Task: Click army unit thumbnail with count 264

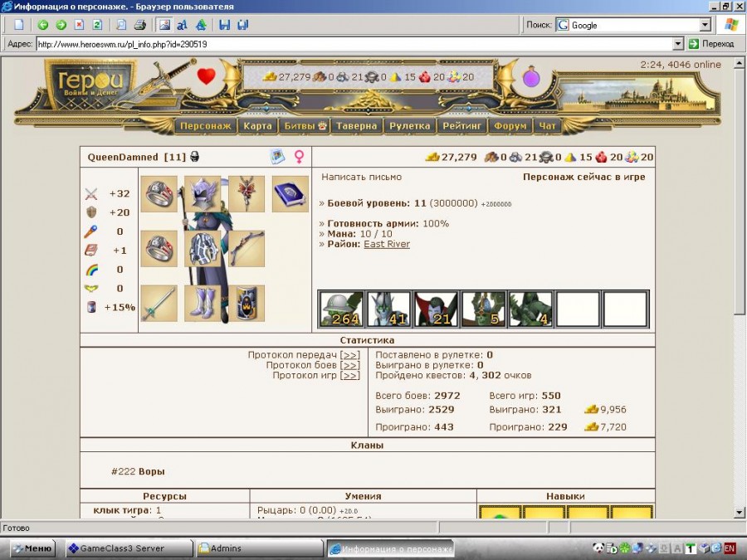Action: pyautogui.click(x=341, y=309)
